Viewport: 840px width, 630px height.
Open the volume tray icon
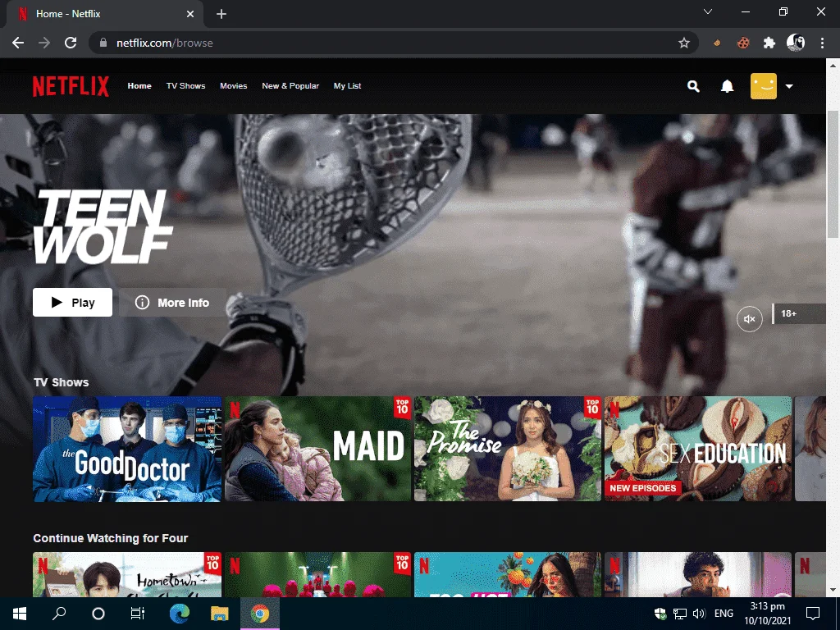(x=699, y=614)
